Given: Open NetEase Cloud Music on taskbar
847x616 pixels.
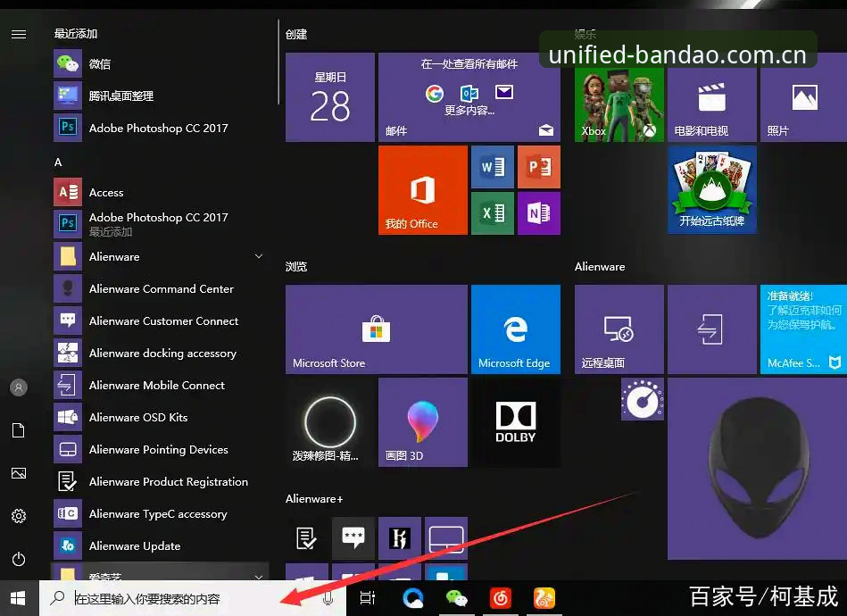Looking at the screenshot, I should (x=501, y=598).
